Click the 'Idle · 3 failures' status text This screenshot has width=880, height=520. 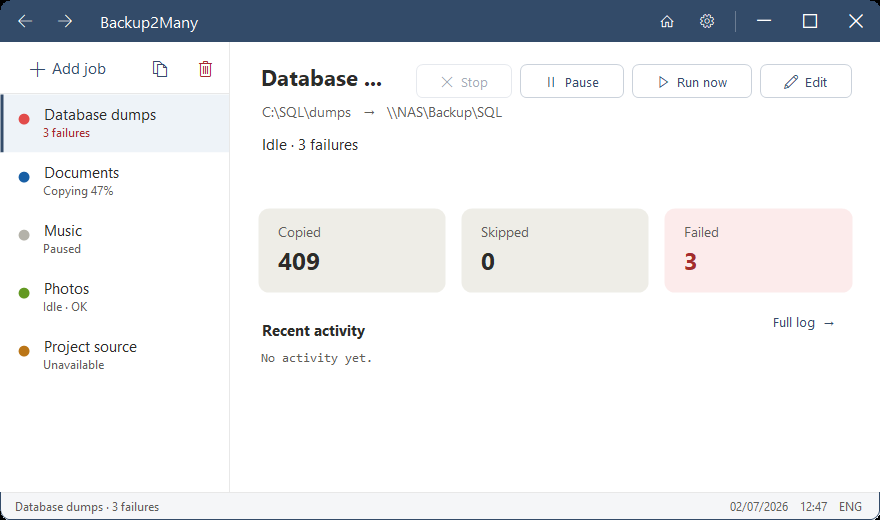310,145
